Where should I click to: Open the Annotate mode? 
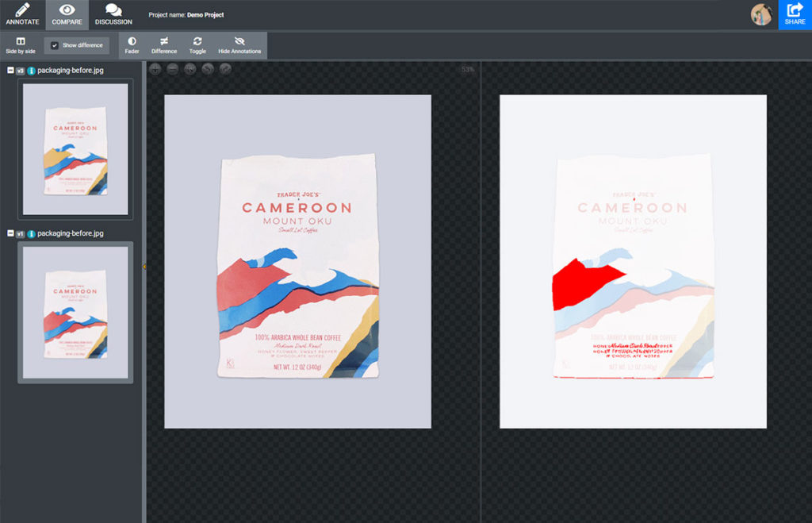pos(22,14)
